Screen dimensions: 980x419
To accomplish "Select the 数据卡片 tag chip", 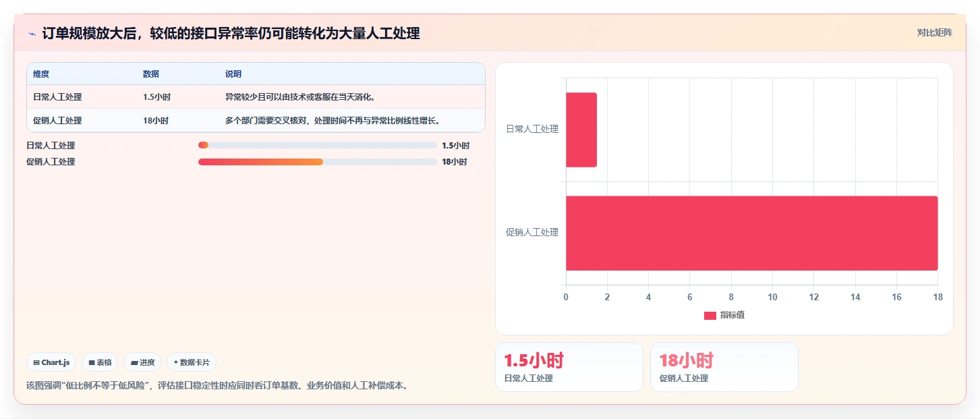I will (192, 362).
